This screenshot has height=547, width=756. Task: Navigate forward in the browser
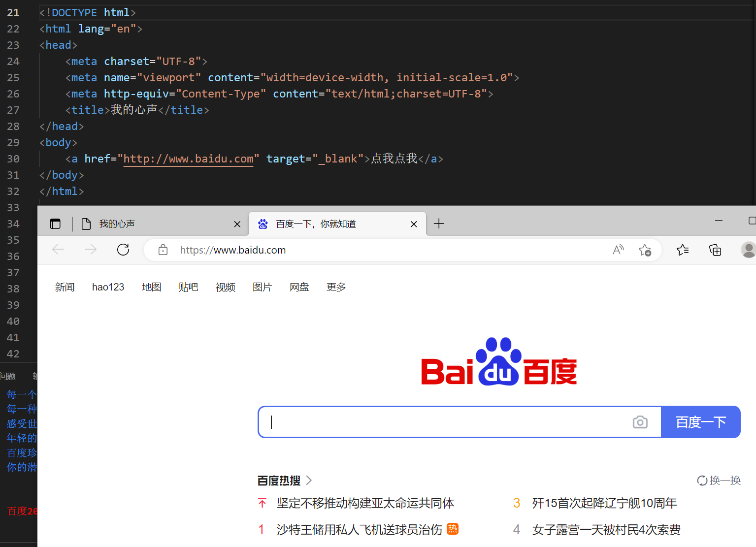(x=90, y=250)
